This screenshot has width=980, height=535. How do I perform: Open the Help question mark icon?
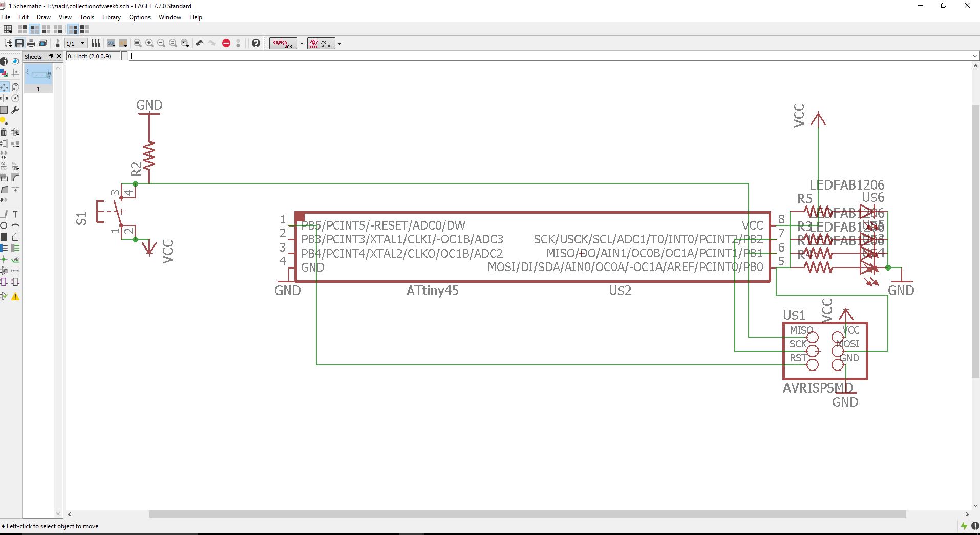coord(256,44)
